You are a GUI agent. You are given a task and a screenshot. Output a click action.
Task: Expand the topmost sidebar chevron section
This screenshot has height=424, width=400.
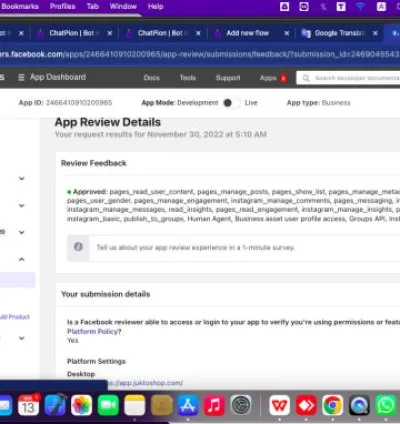pyautogui.click(x=22, y=179)
